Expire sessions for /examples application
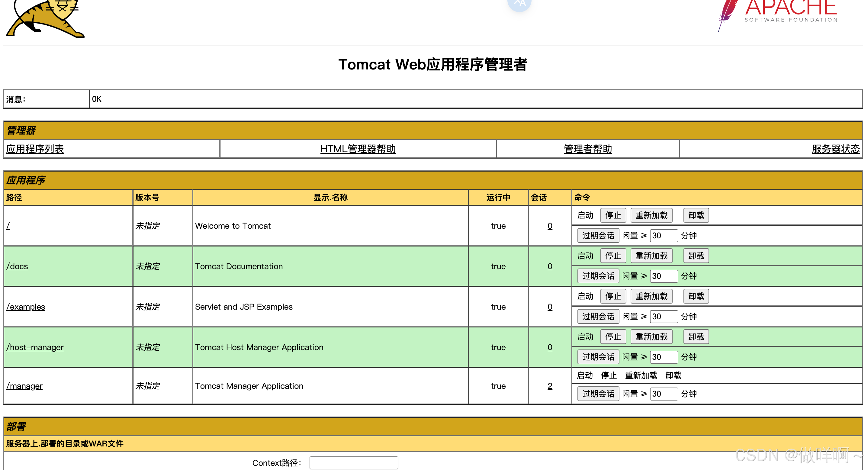Image resolution: width=868 pixels, height=470 pixels. (598, 316)
